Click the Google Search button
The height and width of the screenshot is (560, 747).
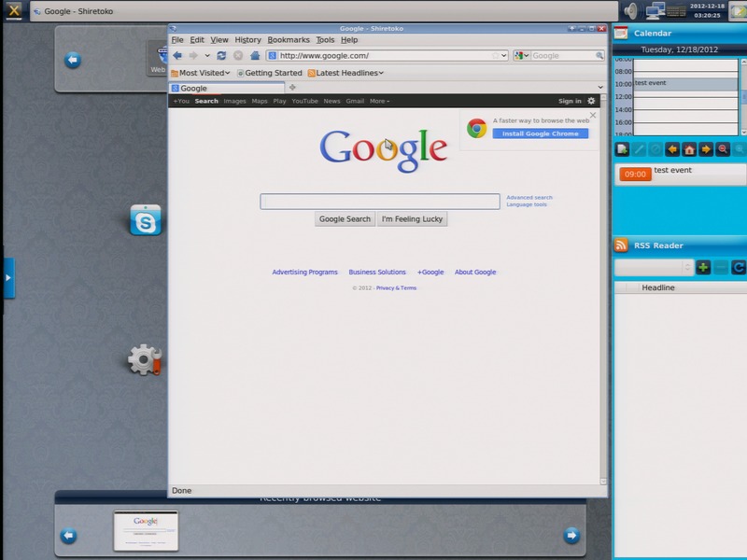pyautogui.click(x=345, y=219)
